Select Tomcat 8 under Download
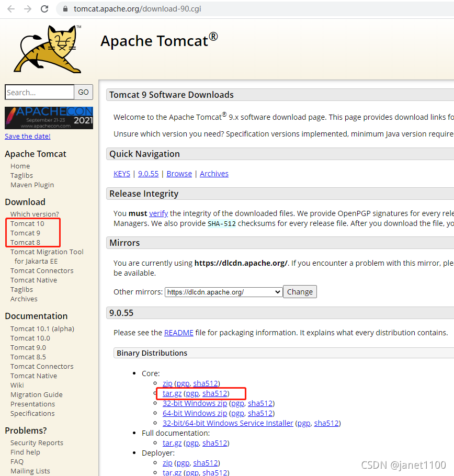This screenshot has height=476, width=454. (x=25, y=243)
